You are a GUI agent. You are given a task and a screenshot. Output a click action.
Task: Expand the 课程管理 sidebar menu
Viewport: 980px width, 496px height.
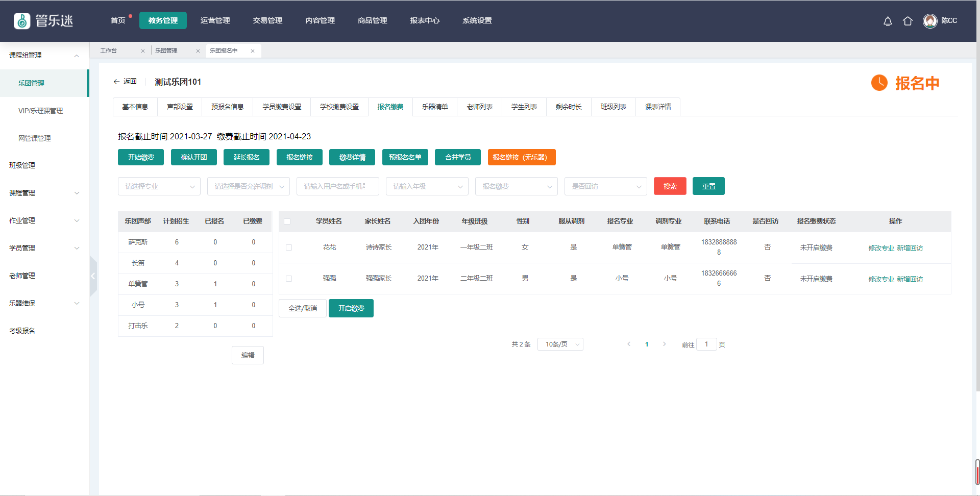44,193
